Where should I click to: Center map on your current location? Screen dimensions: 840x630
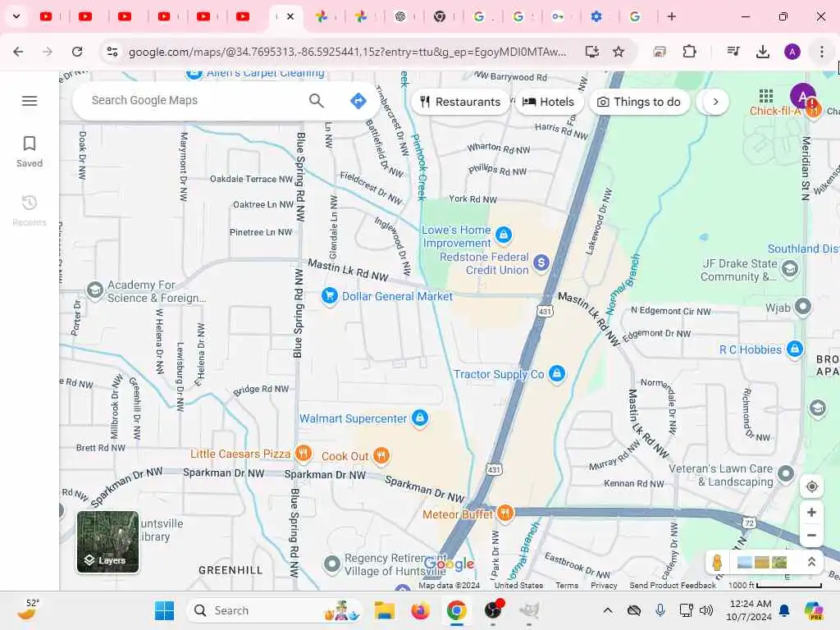point(811,486)
